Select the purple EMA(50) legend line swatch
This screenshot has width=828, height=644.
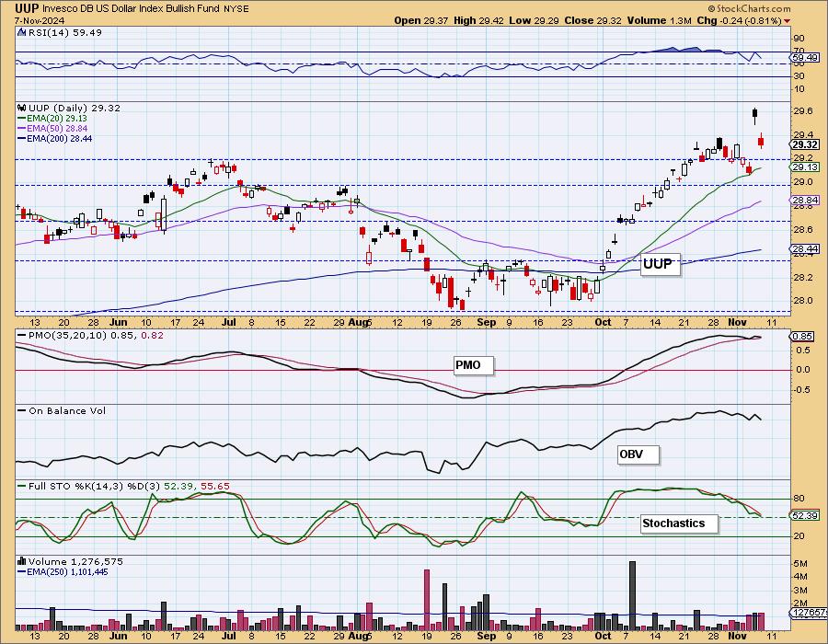(x=22, y=128)
